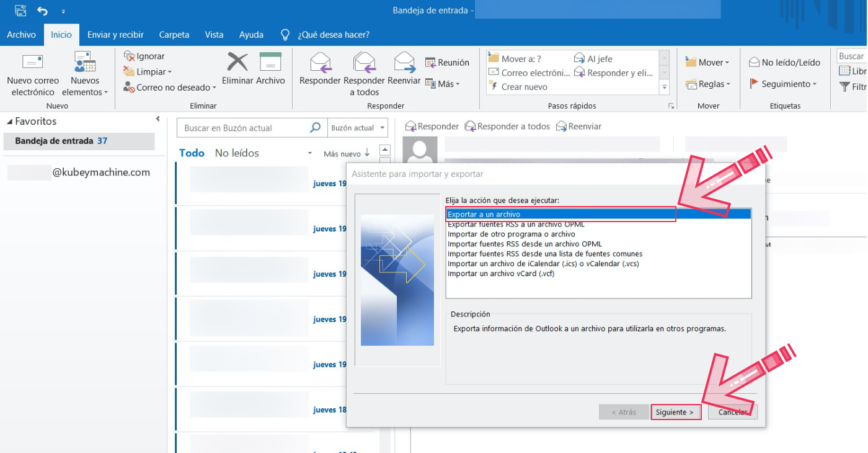Click the Mover a: ? quick step
Image resolution: width=868 pixels, height=453 pixels.
[x=515, y=58]
